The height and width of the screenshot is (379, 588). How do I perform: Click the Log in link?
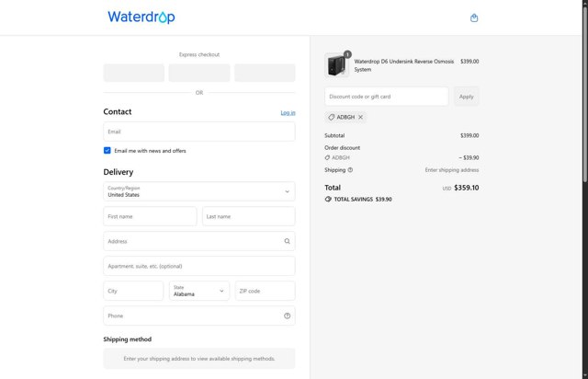(288, 112)
